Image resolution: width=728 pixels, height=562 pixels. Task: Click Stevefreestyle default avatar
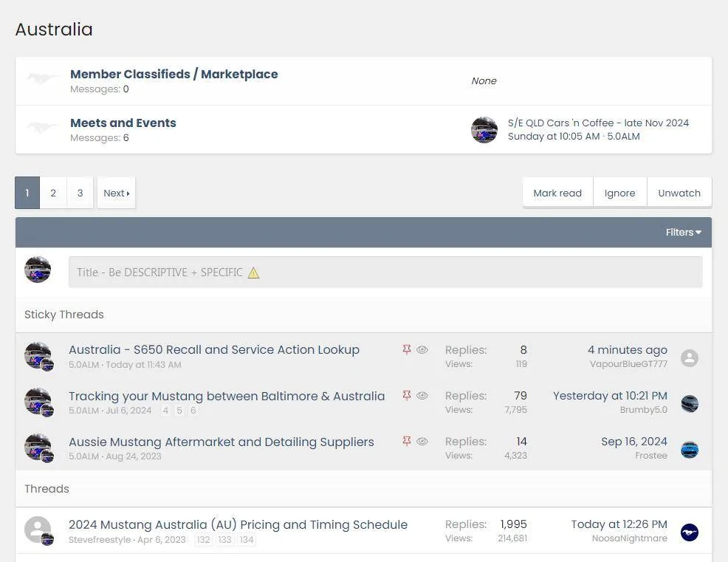point(38,530)
